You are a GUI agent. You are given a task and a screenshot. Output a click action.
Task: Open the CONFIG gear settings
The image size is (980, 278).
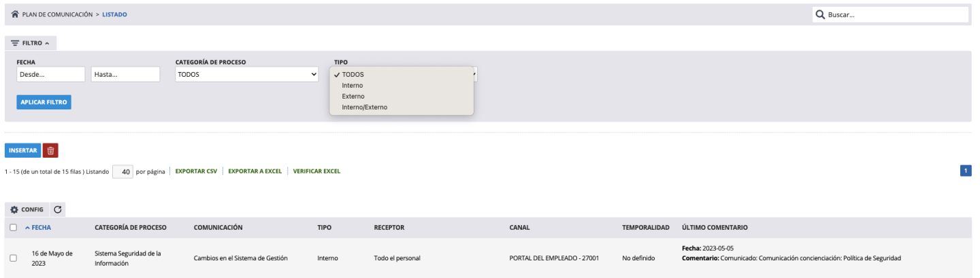[x=27, y=209]
